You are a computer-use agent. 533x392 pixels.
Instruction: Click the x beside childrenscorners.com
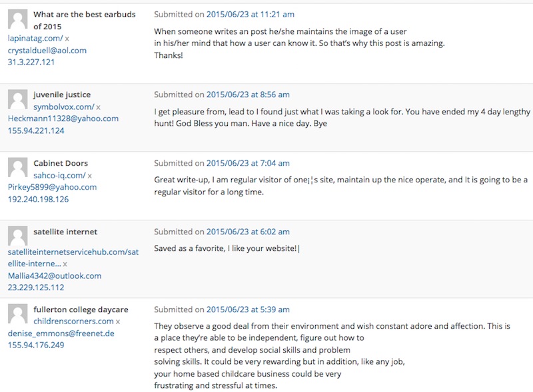click(x=118, y=321)
